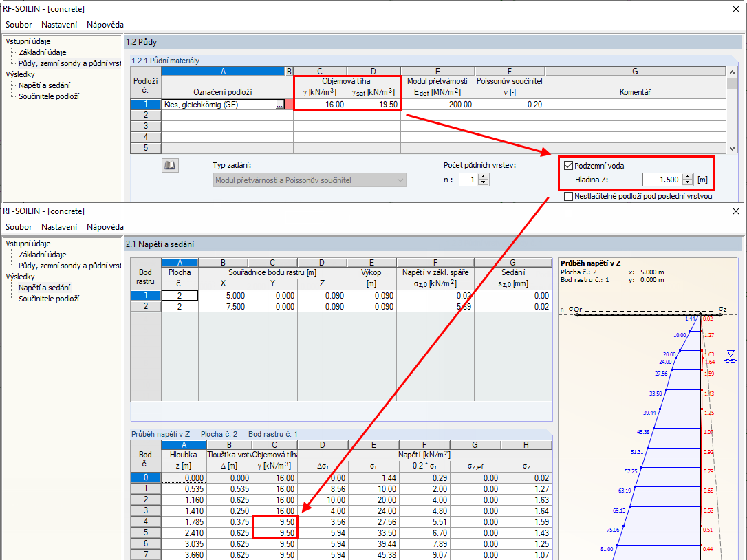The image size is (747, 560).
Task: Open Nápověda menu in the lower window
Action: point(105,227)
